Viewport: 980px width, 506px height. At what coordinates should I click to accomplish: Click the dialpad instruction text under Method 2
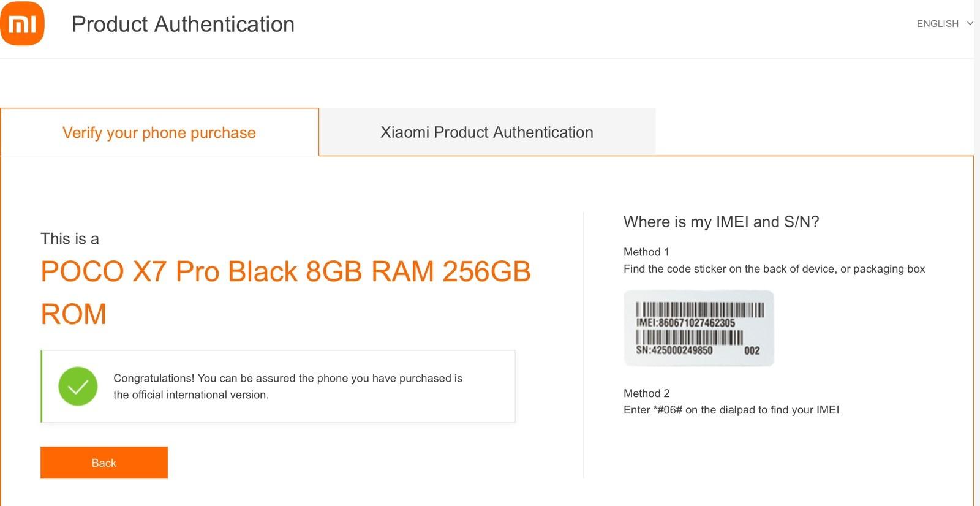pyautogui.click(x=731, y=410)
